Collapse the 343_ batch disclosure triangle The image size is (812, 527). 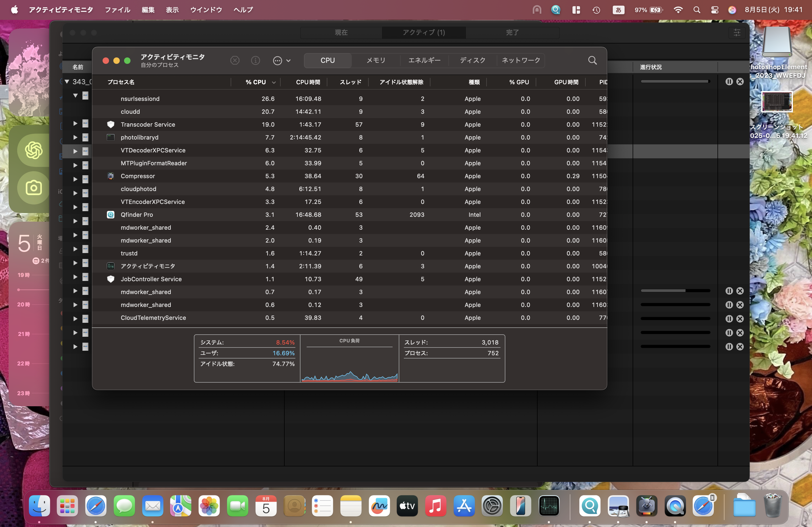(x=67, y=82)
